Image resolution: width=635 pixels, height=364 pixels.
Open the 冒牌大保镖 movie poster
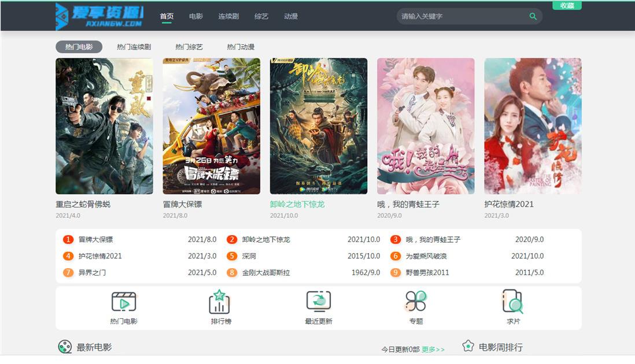pos(211,126)
